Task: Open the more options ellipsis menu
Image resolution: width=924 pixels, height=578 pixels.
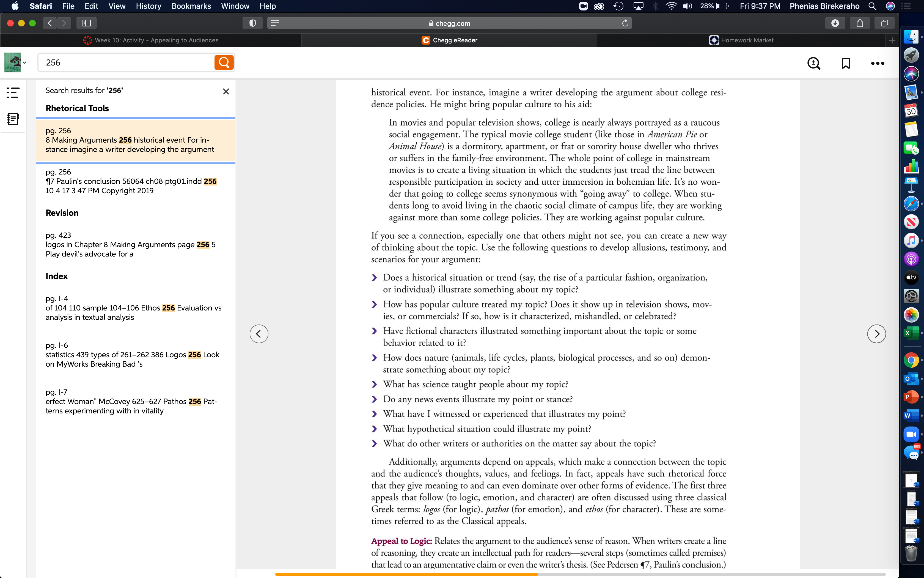Action: click(x=878, y=64)
